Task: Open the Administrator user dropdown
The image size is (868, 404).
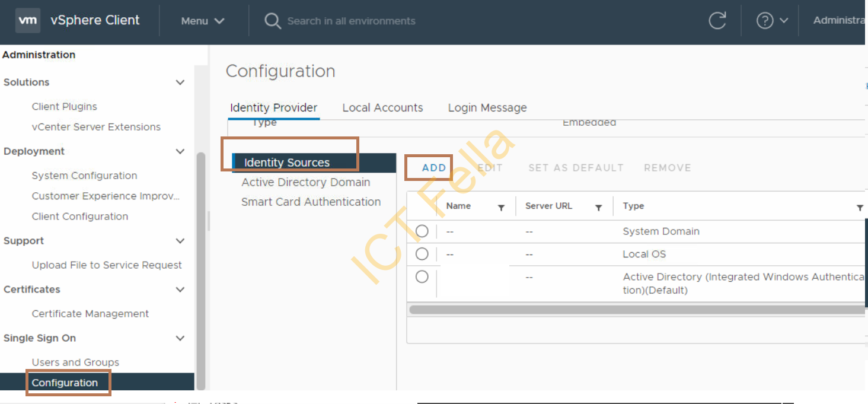Action: [x=840, y=20]
